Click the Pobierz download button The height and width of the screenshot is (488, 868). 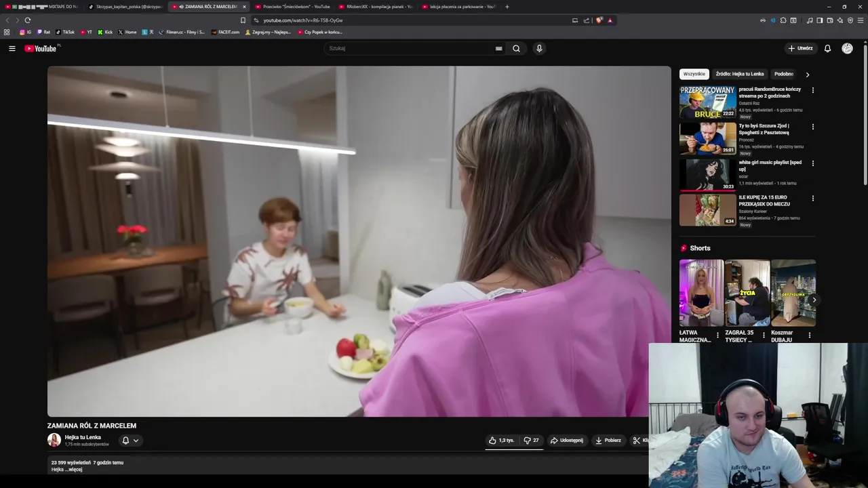click(608, 441)
